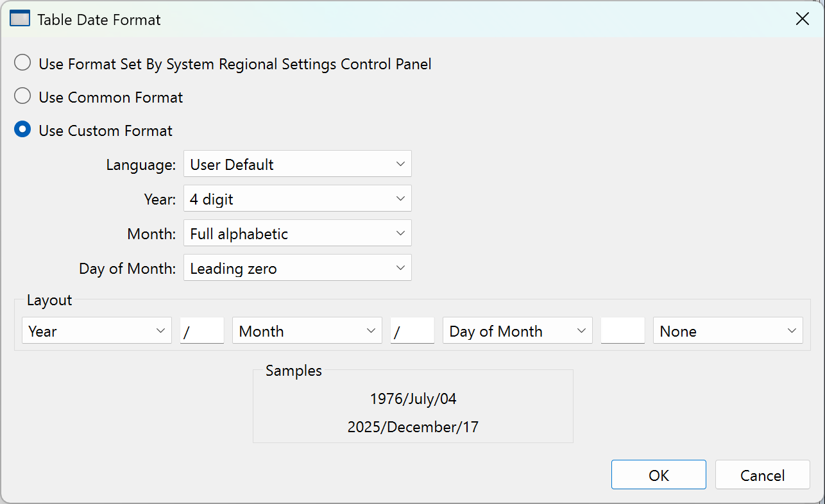The width and height of the screenshot is (825, 504).
Task: Open the Layout dropdown showing Day of Month
Action: click(517, 331)
